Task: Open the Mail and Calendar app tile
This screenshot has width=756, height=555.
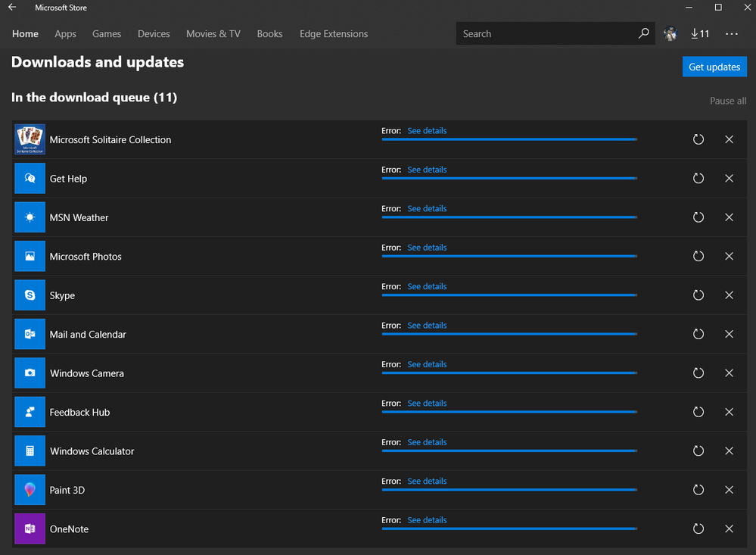Action: [30, 334]
